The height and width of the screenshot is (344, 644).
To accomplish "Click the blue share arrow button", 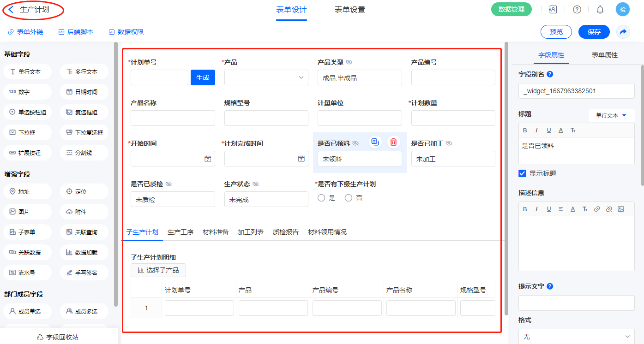I will point(623,32).
